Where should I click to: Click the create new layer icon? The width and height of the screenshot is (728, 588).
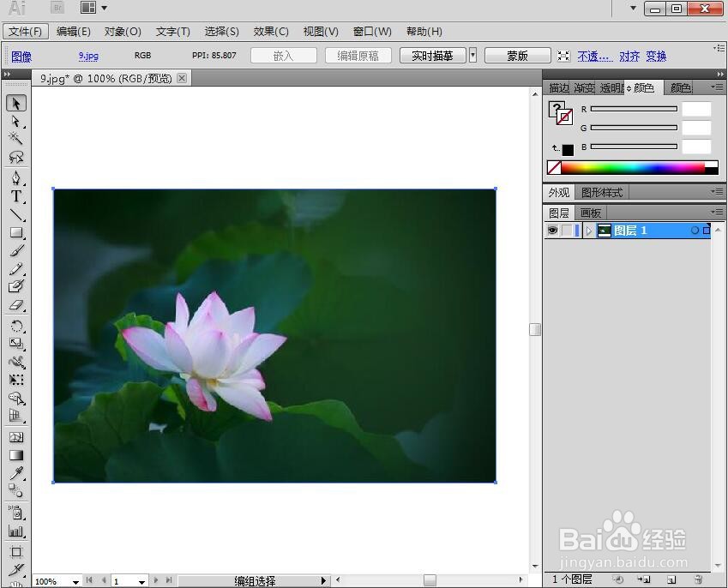[671, 579]
